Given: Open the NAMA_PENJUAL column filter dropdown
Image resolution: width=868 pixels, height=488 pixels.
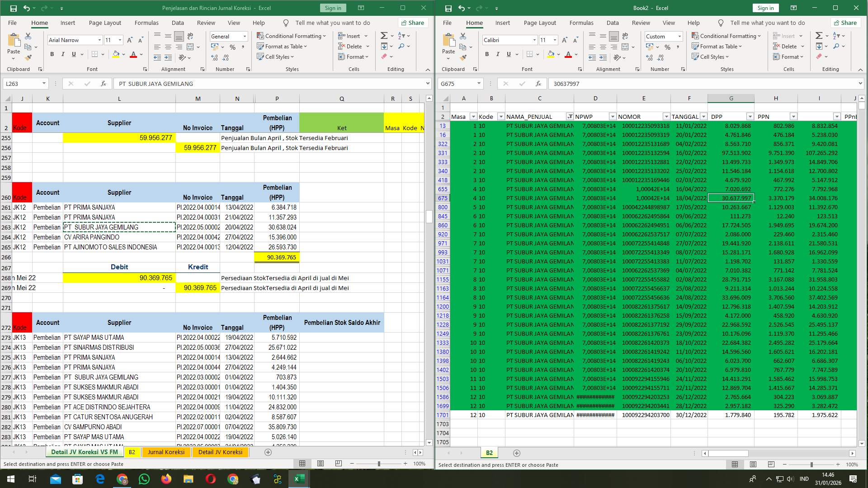Looking at the screenshot, I should point(571,116).
